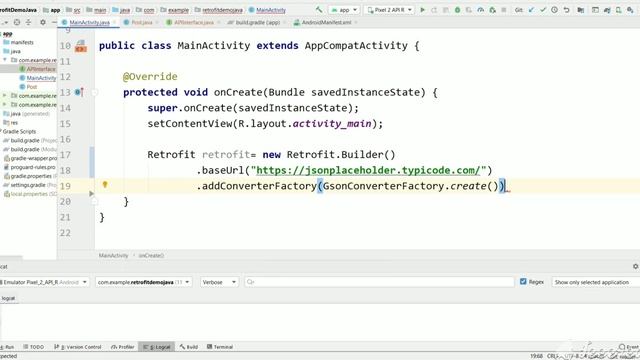Open Show only selected application dropdown

pyautogui.click(x=596, y=282)
